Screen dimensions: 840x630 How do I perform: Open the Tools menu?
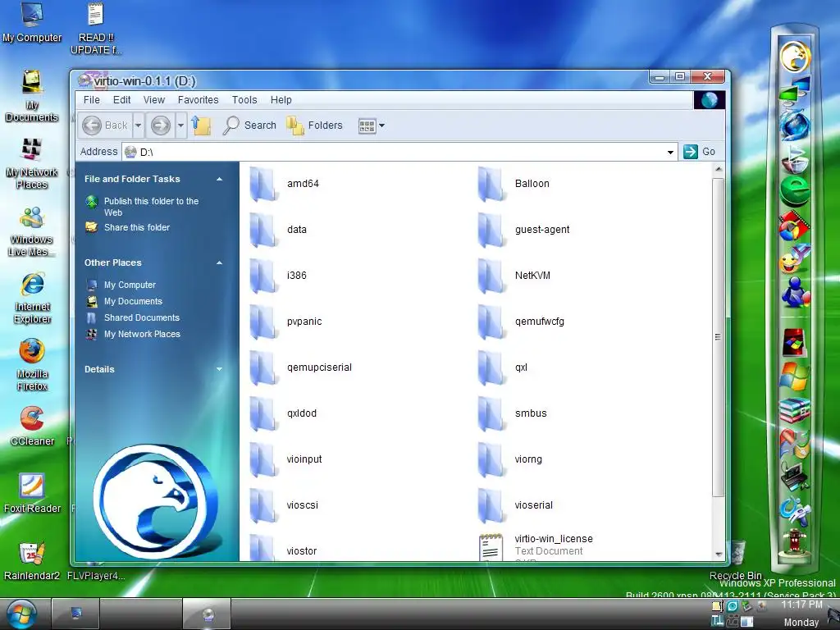(244, 100)
